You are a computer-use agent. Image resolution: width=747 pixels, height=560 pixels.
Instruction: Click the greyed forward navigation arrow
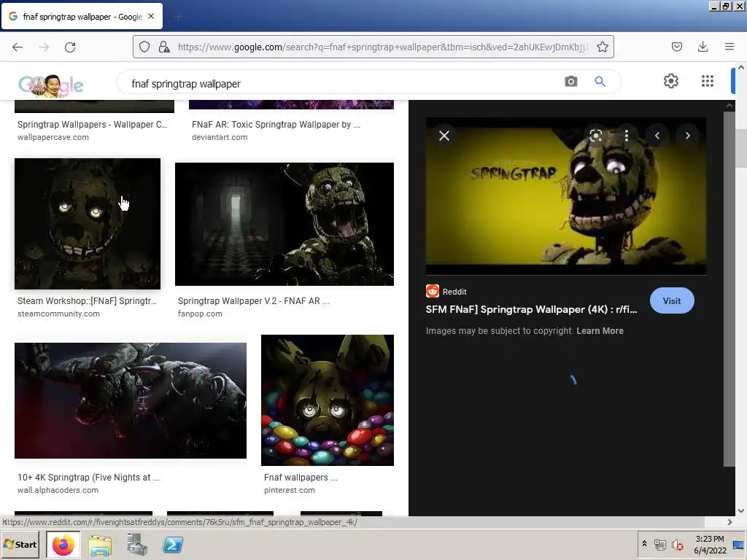pyautogui.click(x=44, y=47)
